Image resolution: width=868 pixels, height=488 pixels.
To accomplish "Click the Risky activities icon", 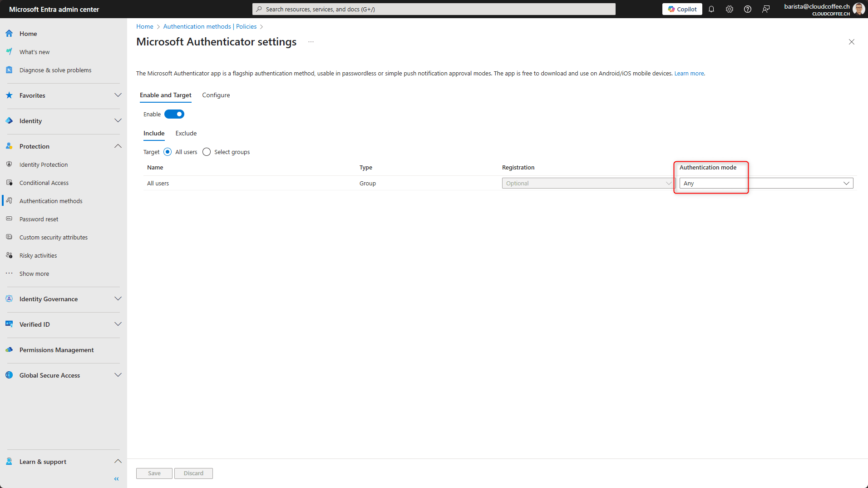I will (9, 255).
